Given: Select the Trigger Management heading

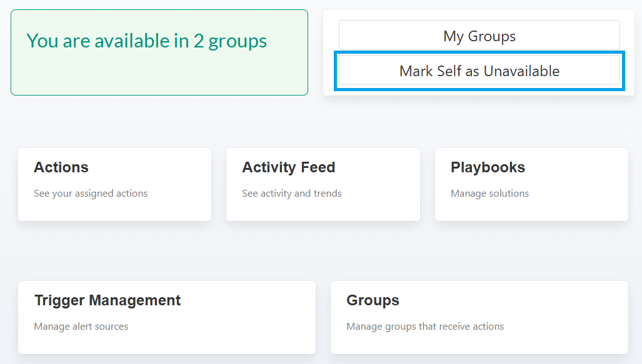Looking at the screenshot, I should pyautogui.click(x=108, y=300).
